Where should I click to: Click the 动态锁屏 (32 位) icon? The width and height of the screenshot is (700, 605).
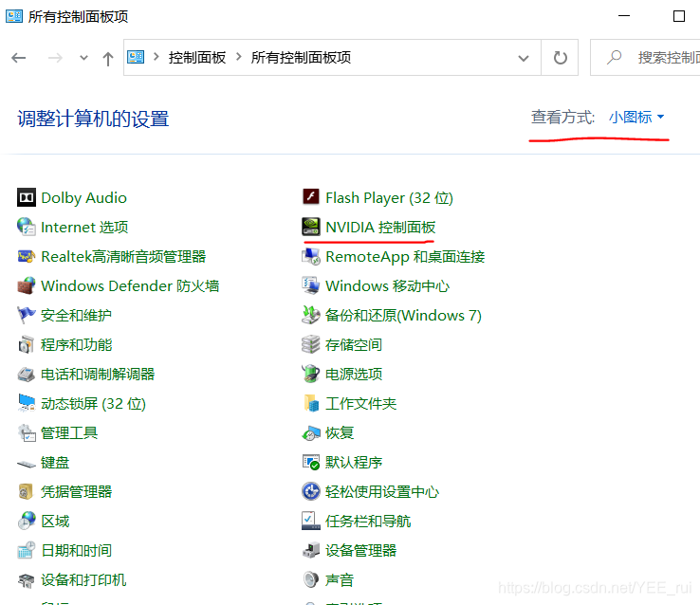pyautogui.click(x=27, y=403)
